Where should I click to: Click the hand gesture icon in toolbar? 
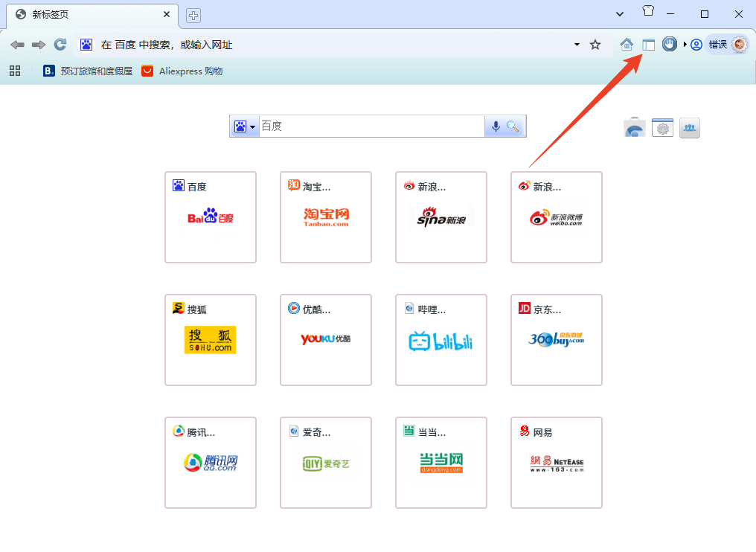[669, 44]
